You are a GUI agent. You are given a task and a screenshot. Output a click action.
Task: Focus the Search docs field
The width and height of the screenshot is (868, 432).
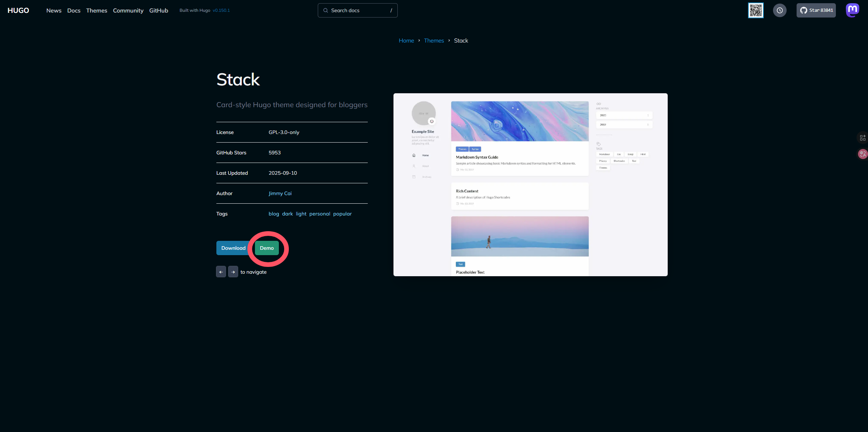pyautogui.click(x=357, y=10)
